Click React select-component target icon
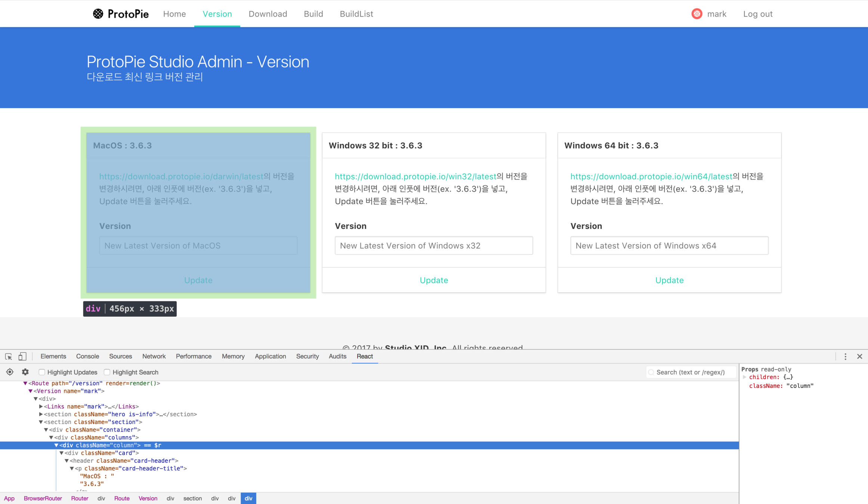This screenshot has height=504, width=868. 10,372
